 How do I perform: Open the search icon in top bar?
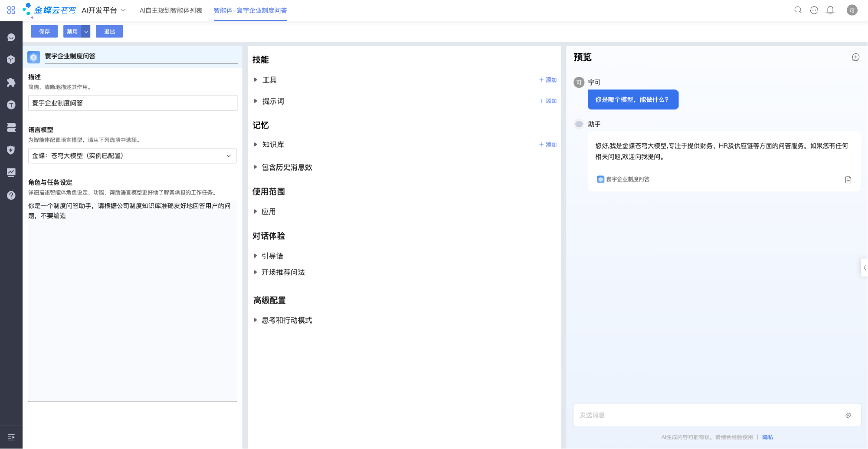[x=798, y=10]
